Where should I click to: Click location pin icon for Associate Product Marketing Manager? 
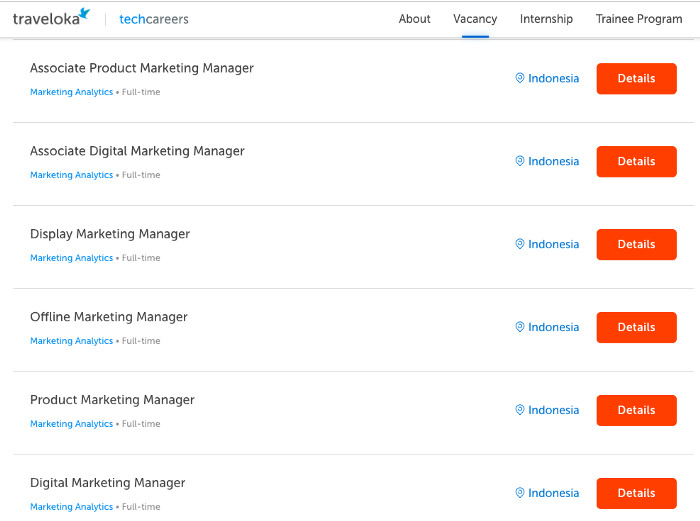pos(520,78)
